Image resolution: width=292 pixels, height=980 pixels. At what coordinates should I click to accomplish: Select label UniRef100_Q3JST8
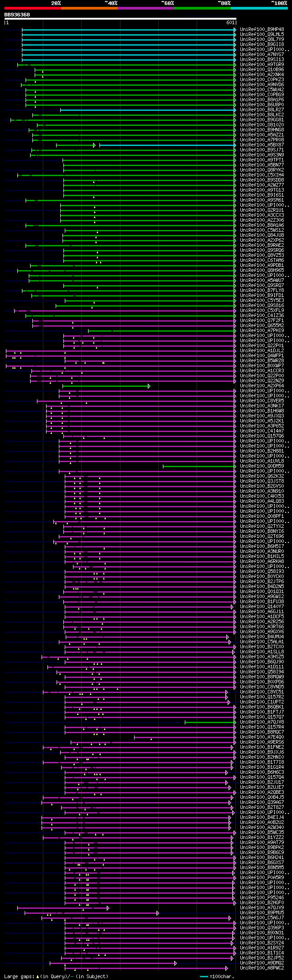pyautogui.click(x=262, y=481)
